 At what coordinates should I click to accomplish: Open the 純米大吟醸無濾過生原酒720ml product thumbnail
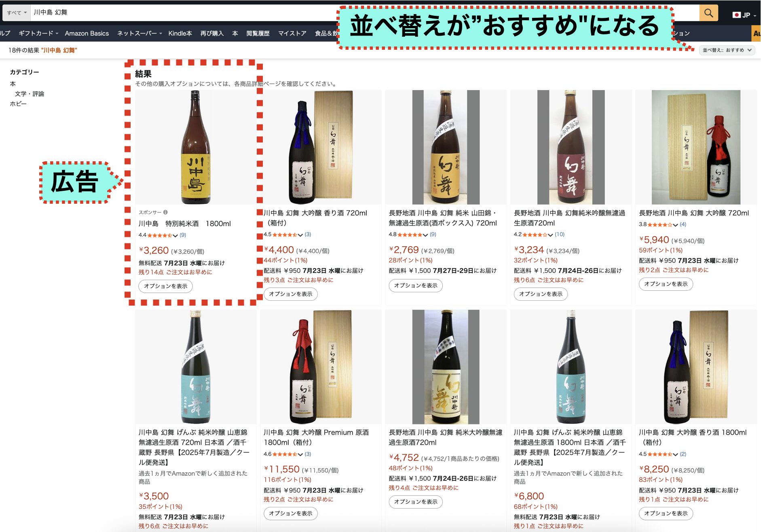coord(446,367)
